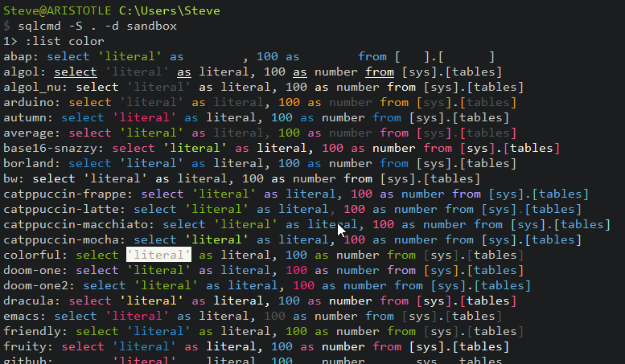
Task: Click the prompt text 'Steve@ARISTOTLE'
Action: [x=57, y=10]
